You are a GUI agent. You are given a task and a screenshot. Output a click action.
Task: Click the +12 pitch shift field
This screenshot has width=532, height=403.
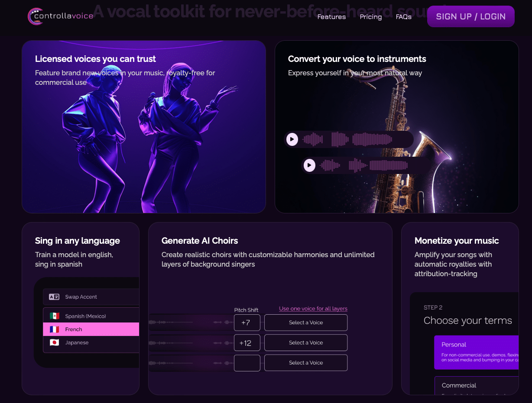(x=247, y=343)
